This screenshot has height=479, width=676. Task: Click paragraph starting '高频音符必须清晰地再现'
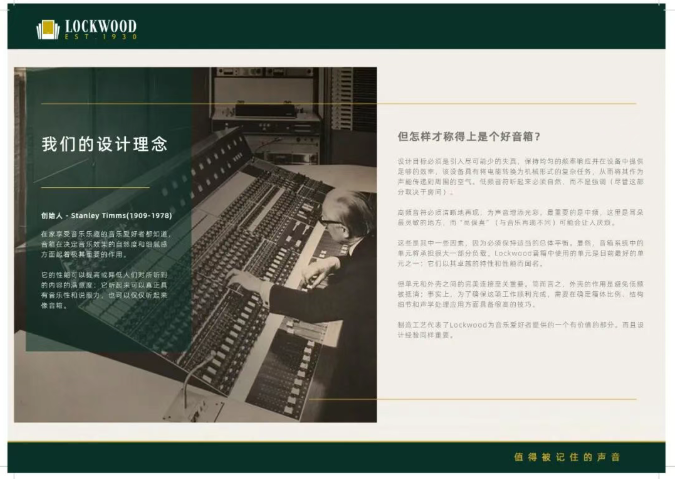520,217
